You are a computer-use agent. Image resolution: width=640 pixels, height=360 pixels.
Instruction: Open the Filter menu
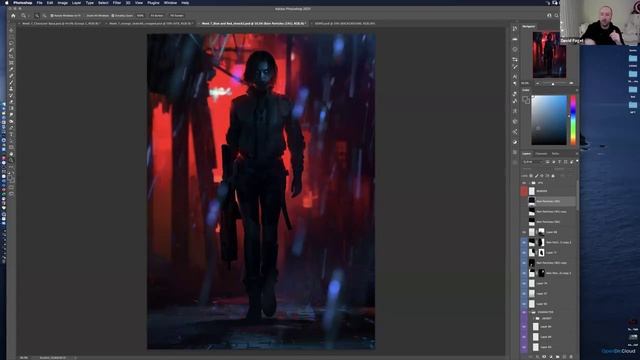point(117,3)
